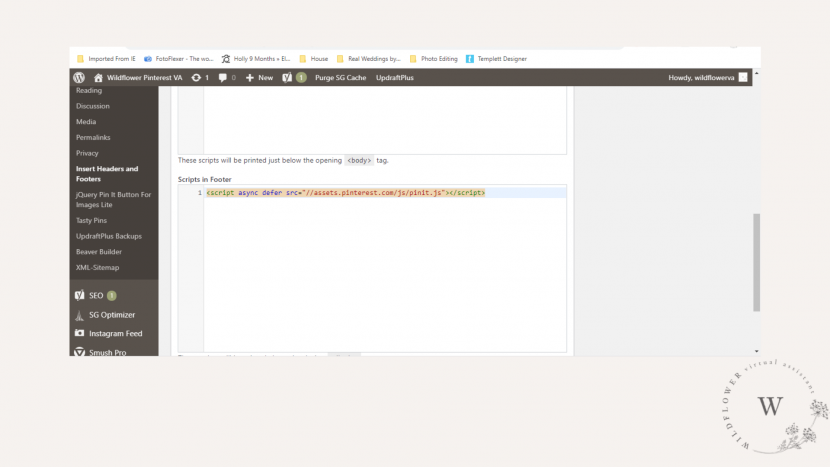Click the Yoast icon in admin bar
Image resolution: width=830 pixels, height=467 pixels.
pos(287,77)
